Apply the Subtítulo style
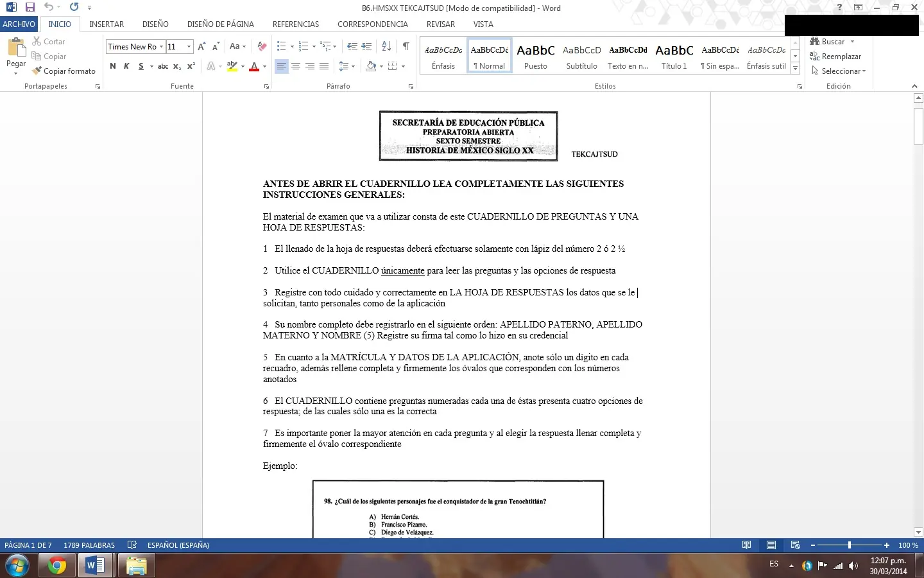The width and height of the screenshot is (924, 578). [x=581, y=55]
